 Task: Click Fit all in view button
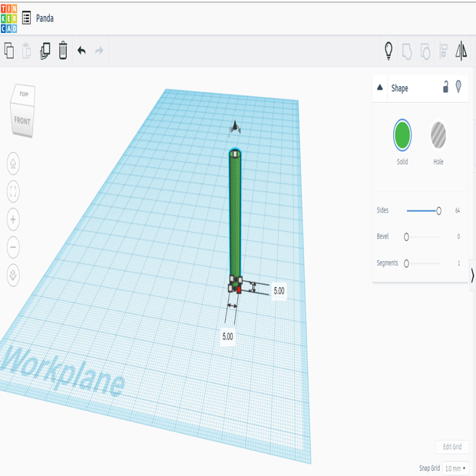[x=14, y=191]
